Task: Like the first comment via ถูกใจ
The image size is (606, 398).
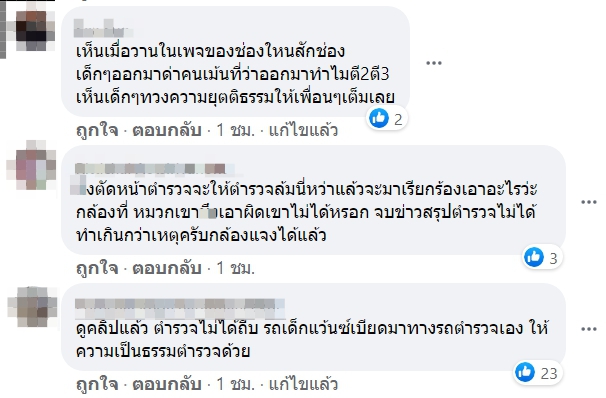Action: click(x=97, y=130)
